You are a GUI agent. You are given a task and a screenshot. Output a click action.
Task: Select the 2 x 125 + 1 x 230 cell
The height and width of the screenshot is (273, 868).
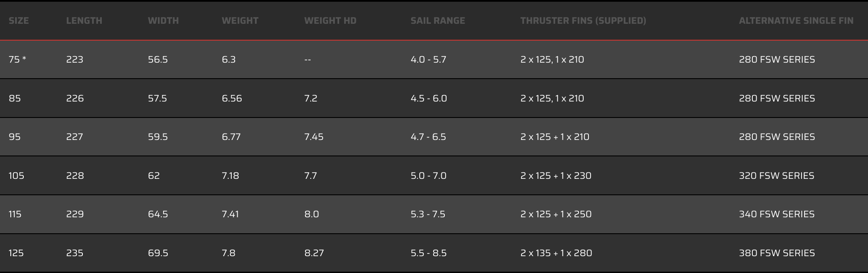556,176
